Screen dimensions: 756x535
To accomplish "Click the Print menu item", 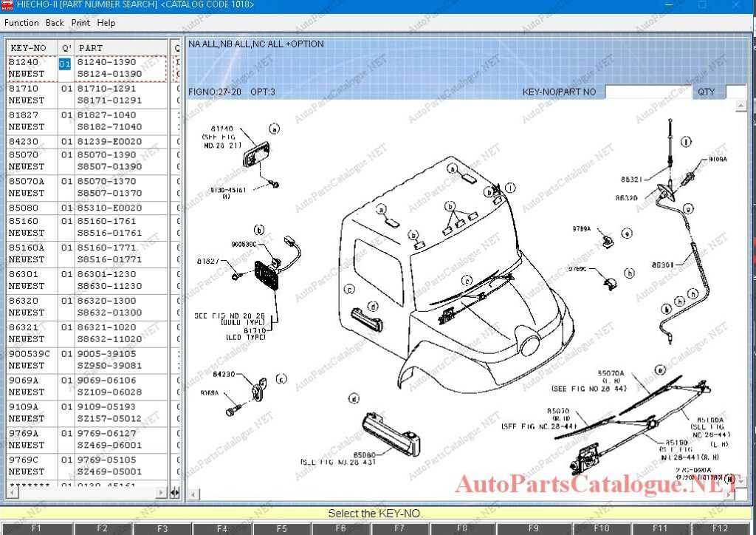I will click(x=80, y=23).
